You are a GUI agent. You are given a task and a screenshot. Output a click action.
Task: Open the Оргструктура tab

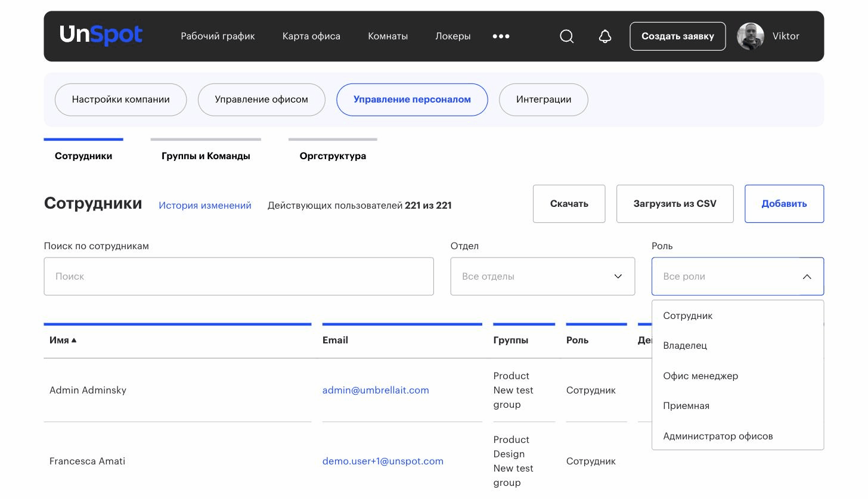[x=333, y=156]
